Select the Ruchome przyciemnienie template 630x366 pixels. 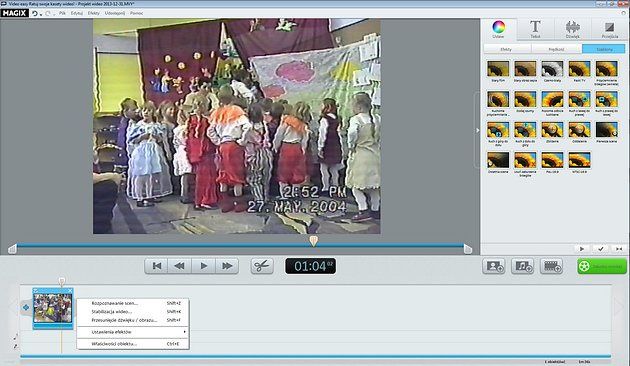[498, 99]
